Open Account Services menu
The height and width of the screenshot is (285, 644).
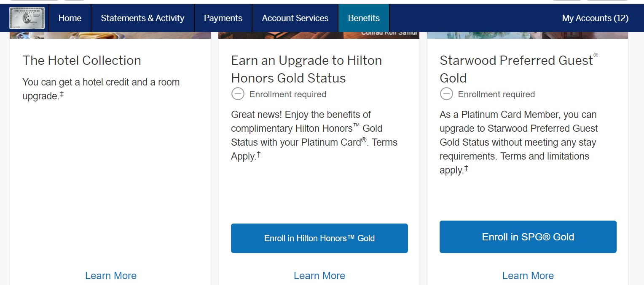pyautogui.click(x=295, y=18)
